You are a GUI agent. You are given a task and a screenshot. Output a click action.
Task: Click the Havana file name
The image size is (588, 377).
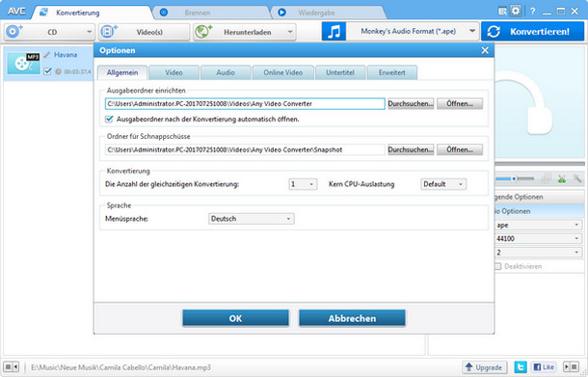pyautogui.click(x=66, y=55)
